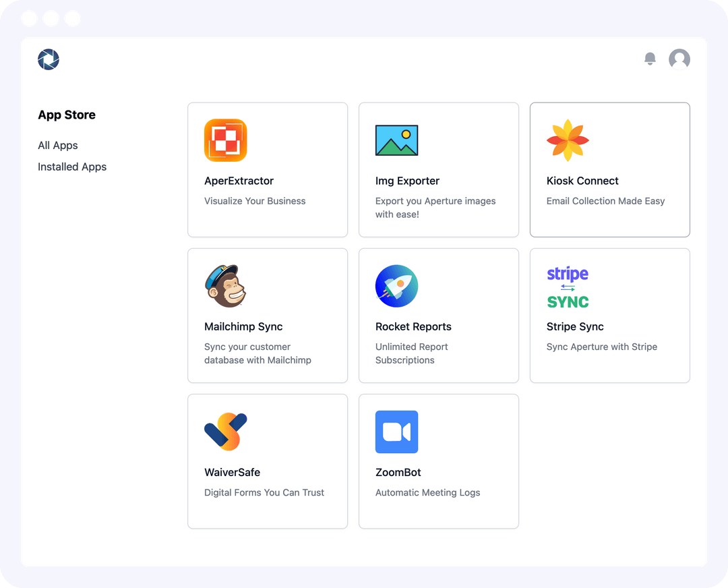The image size is (728, 588).
Task: Click 'Email Collection Made Easy' text
Action: pos(605,201)
